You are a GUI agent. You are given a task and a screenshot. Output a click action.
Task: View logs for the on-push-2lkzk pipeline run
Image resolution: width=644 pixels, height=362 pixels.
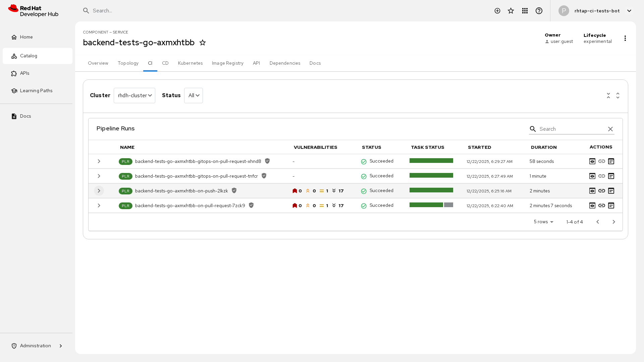pos(592,191)
